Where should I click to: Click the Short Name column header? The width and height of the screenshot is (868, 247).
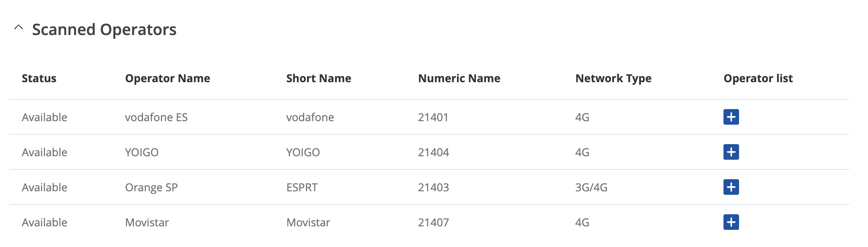319,78
